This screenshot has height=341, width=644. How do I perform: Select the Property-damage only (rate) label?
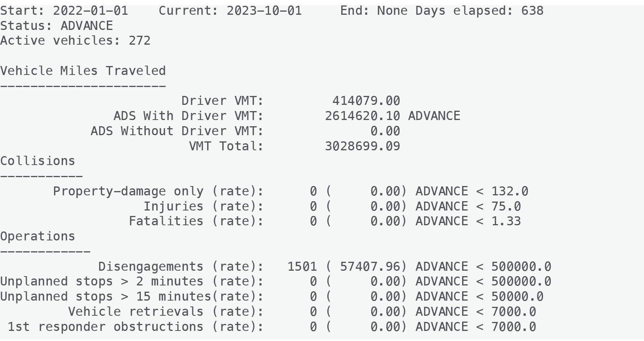click(158, 191)
